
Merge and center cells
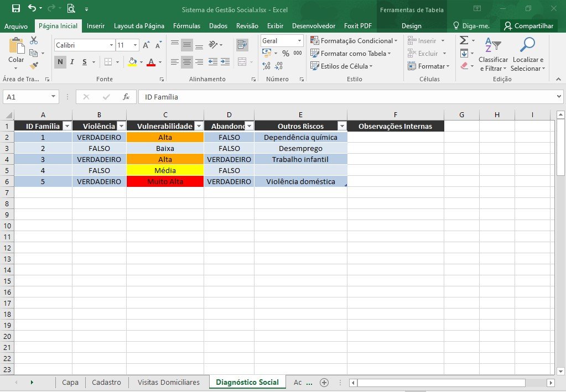coord(242,62)
